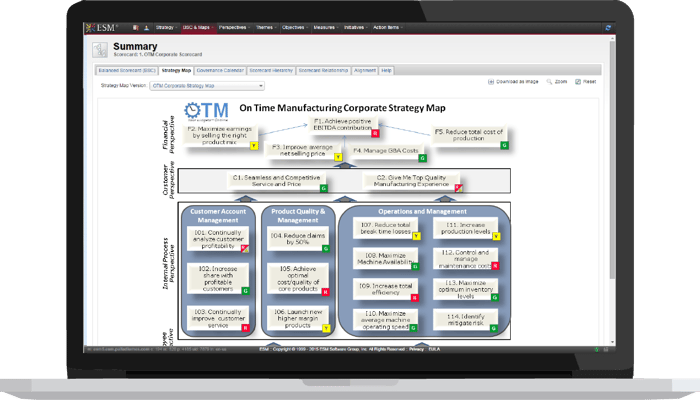Expand the Strategy menu
The height and width of the screenshot is (400, 700).
point(166,28)
